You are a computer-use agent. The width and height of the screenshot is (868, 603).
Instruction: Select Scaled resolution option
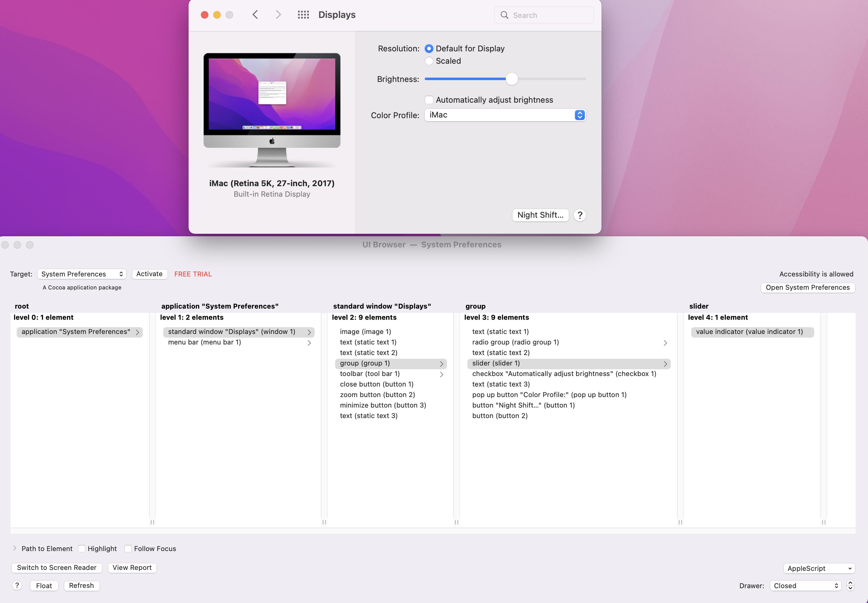(x=429, y=61)
